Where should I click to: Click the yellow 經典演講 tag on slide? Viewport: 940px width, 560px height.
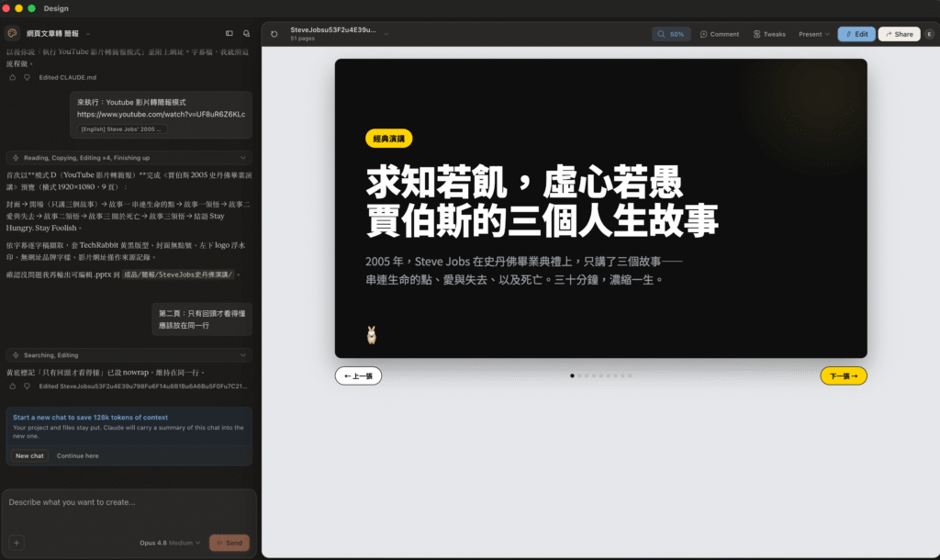pos(388,139)
